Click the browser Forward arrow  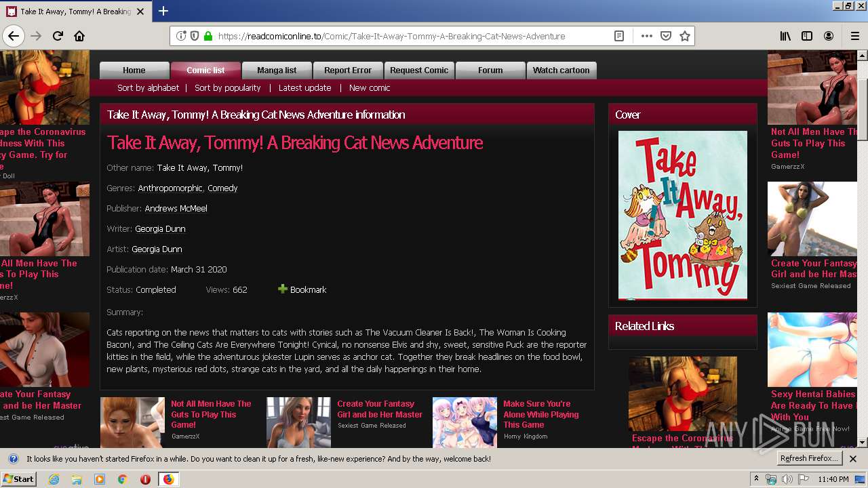point(36,36)
